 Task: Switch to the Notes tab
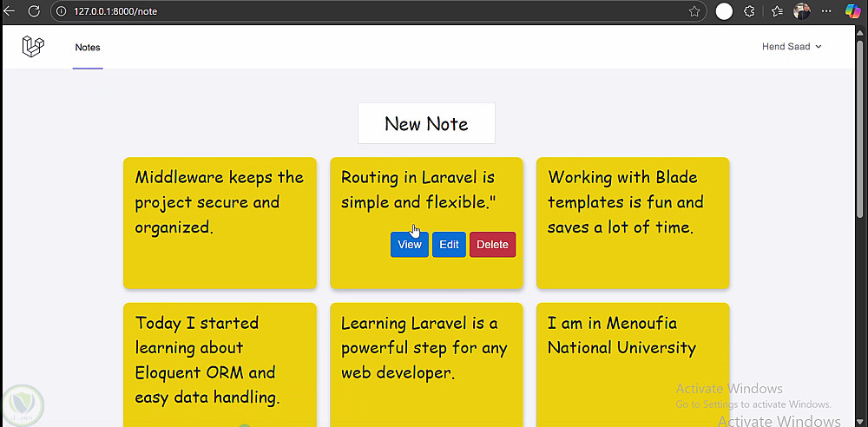click(x=88, y=48)
